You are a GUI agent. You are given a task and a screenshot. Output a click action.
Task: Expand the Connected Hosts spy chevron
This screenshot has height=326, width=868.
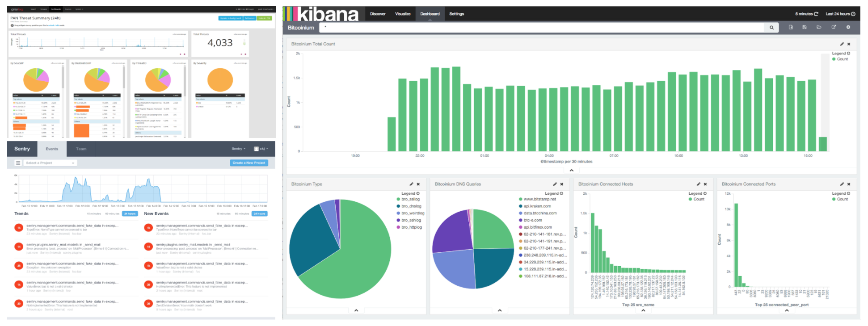[x=643, y=310]
